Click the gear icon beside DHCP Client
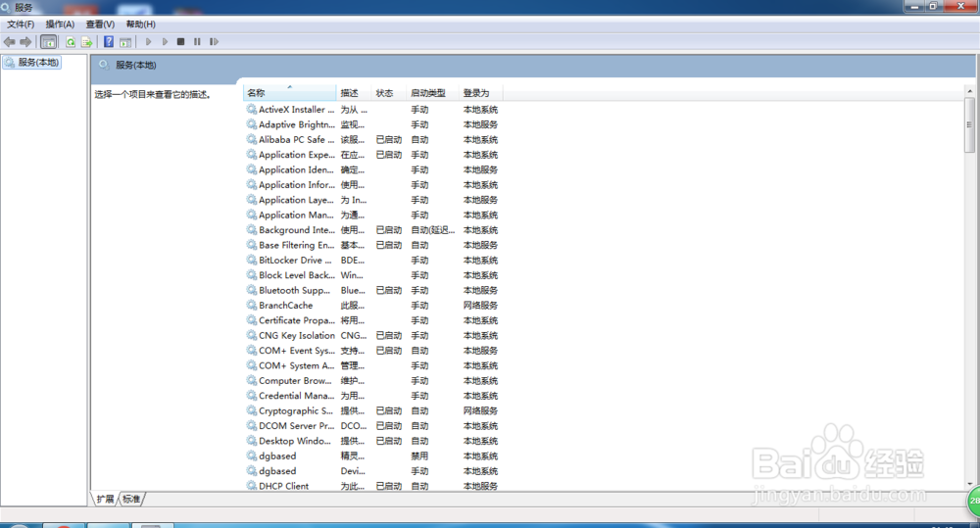The width and height of the screenshot is (980, 528). [251, 486]
